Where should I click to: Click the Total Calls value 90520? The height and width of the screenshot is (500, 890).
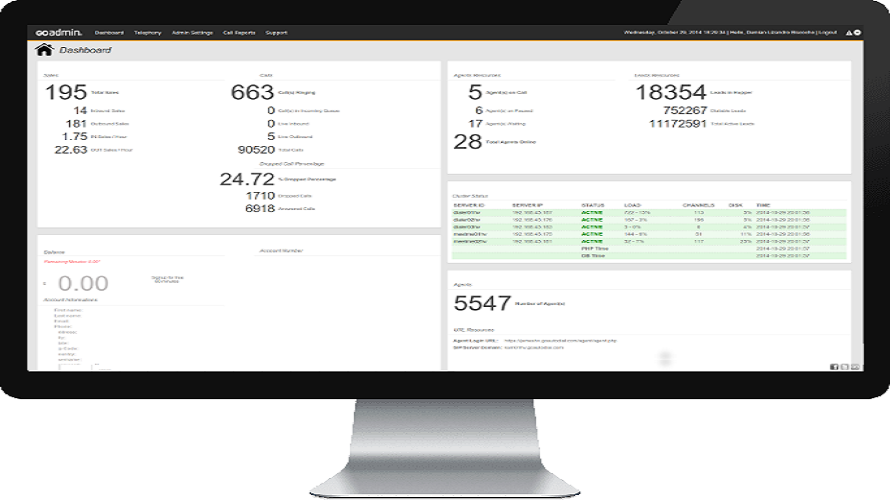pyautogui.click(x=256, y=149)
